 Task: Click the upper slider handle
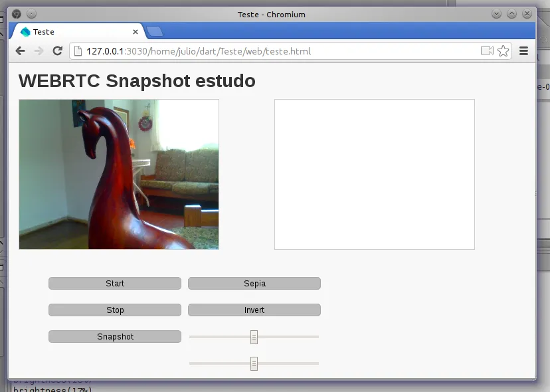[x=254, y=338]
